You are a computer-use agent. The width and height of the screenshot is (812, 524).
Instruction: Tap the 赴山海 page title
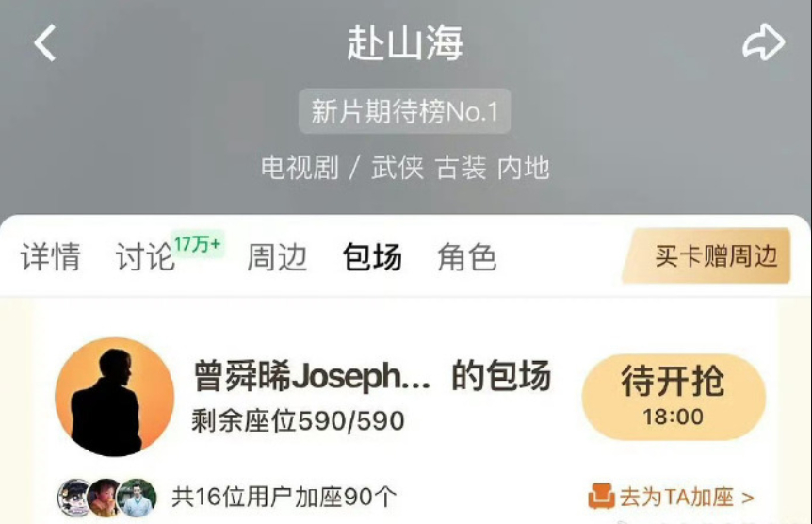point(405,43)
